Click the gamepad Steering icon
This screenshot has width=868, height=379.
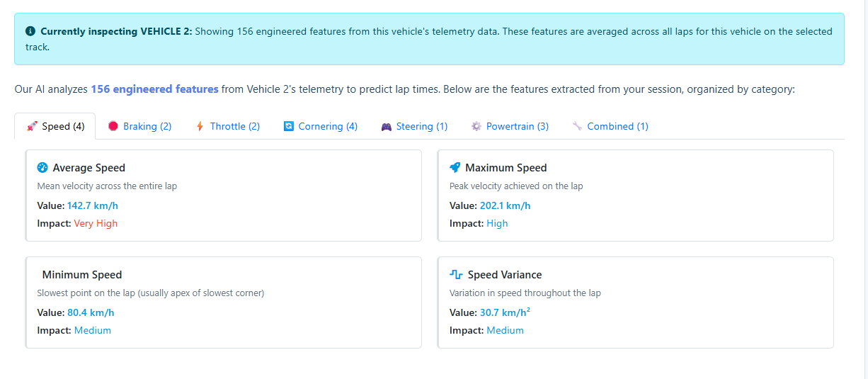click(387, 127)
